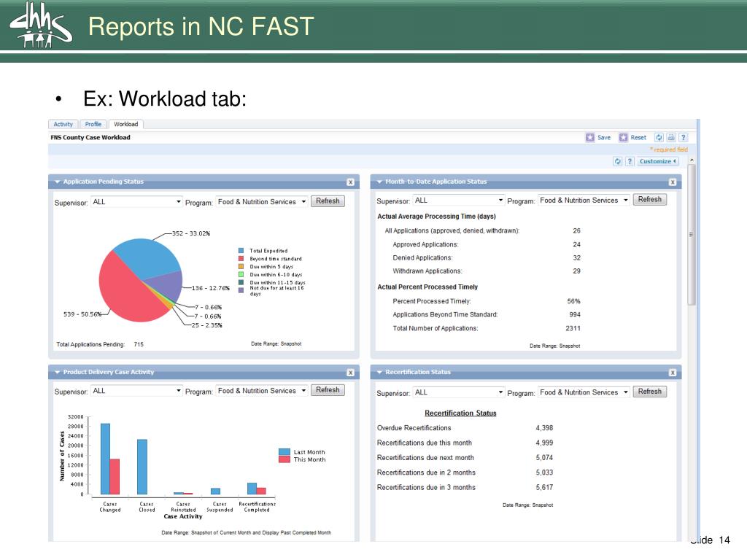Click the vertical scrollbar thumb
Screen dimensions: 747x560
[x=692, y=235]
